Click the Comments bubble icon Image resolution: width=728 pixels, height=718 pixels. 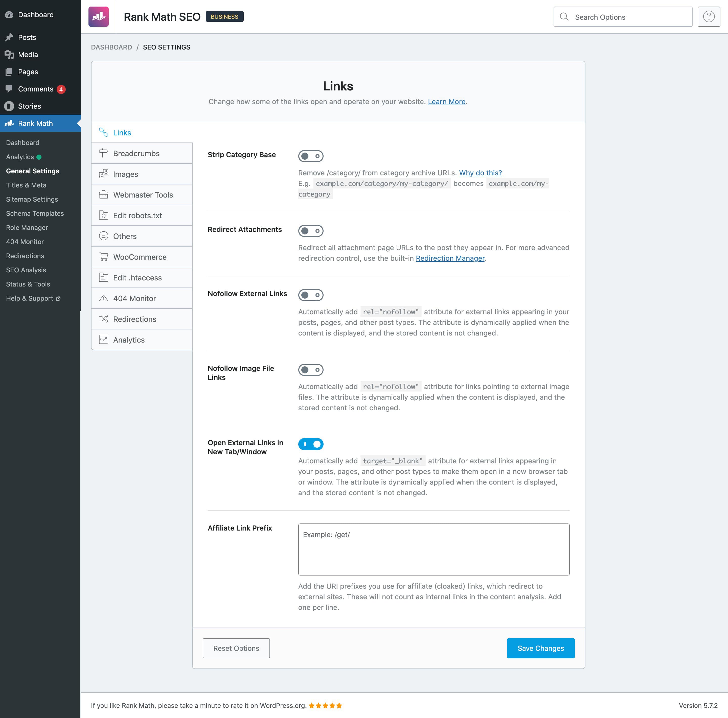point(9,89)
